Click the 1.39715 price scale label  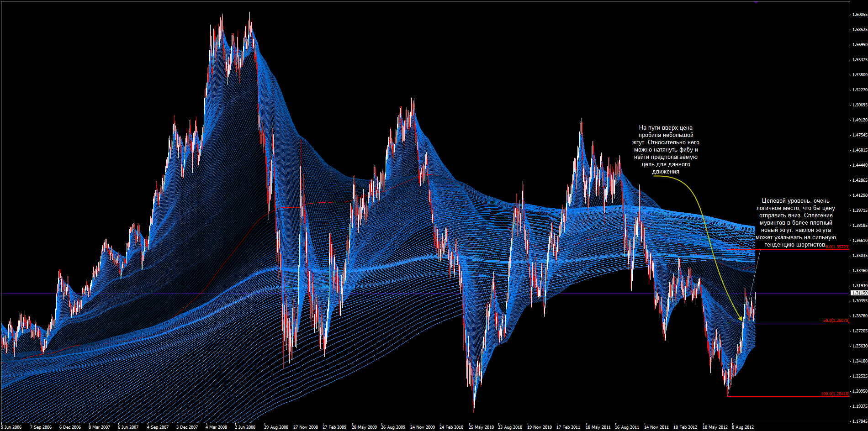860,210
